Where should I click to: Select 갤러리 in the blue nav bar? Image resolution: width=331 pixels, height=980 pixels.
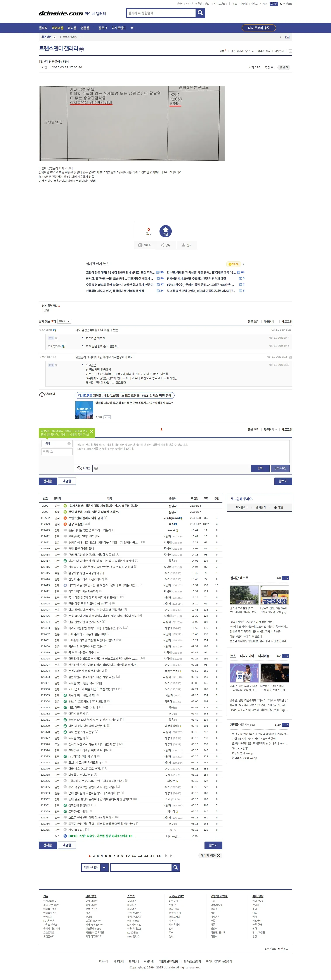point(43,28)
